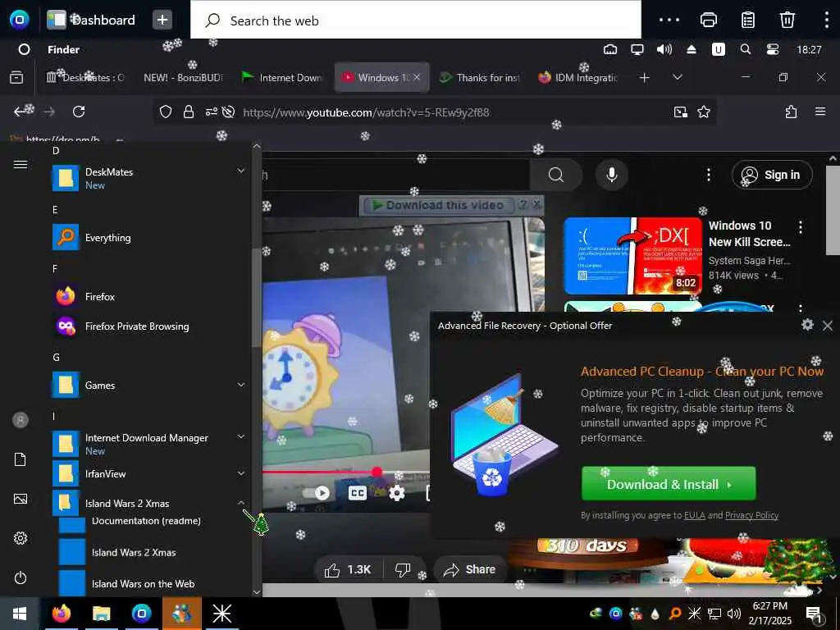Expand the DeskMates folder

click(148, 178)
